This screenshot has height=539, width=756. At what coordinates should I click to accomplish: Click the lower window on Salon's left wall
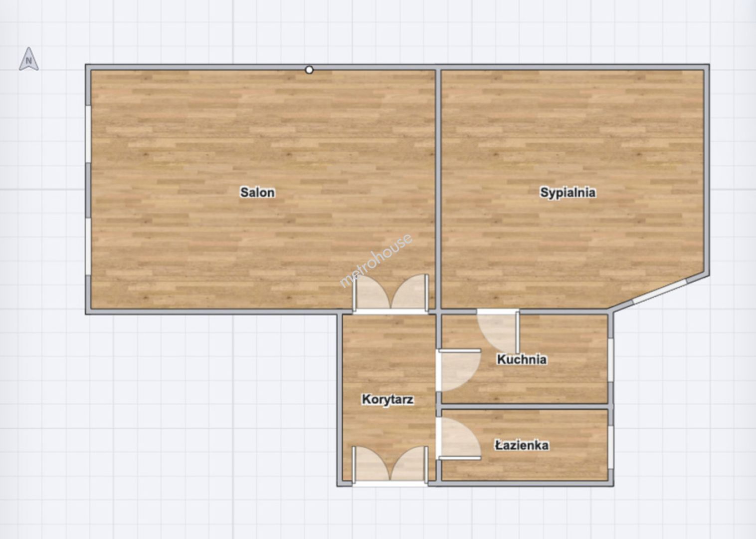click(x=88, y=246)
